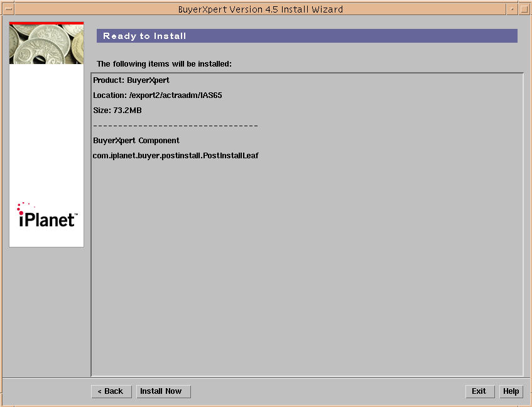Open the window menu in the title bar
Image resolution: width=532 pixels, height=407 pixels.
click(x=8, y=9)
